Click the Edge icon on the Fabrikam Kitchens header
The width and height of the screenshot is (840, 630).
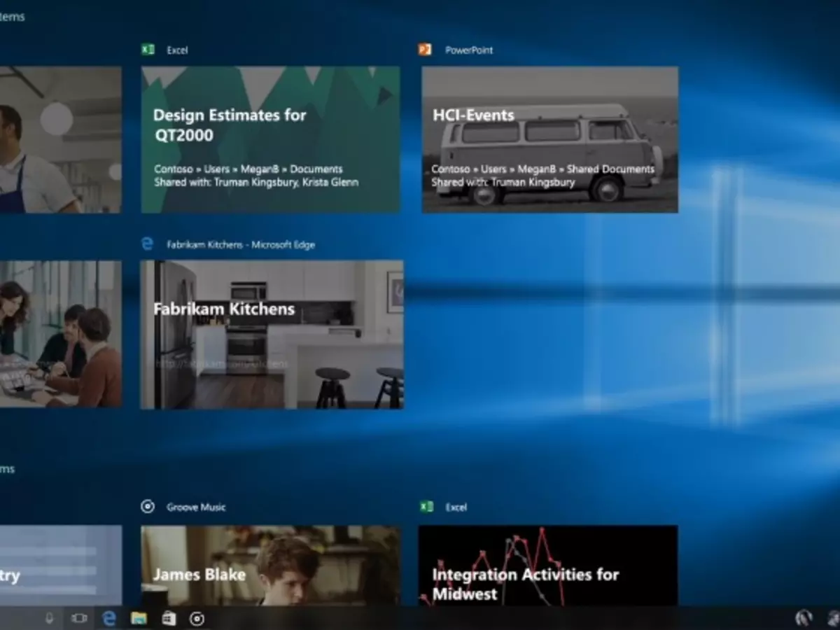147,244
